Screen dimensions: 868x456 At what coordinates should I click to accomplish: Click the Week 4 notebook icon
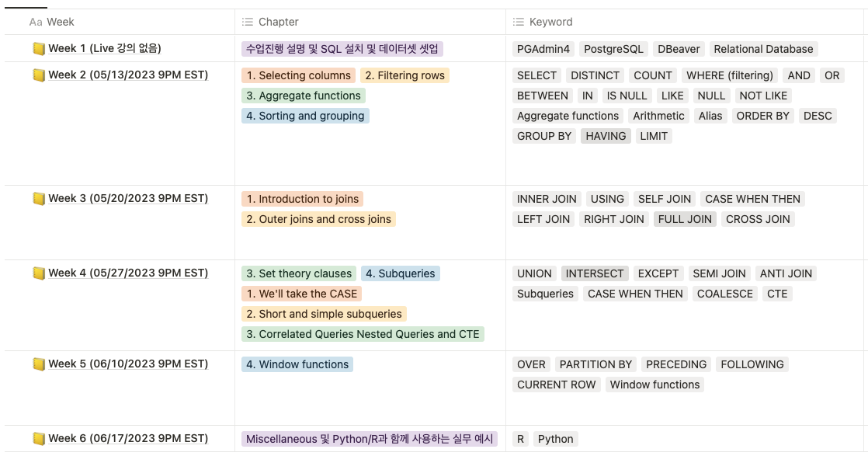(x=38, y=273)
